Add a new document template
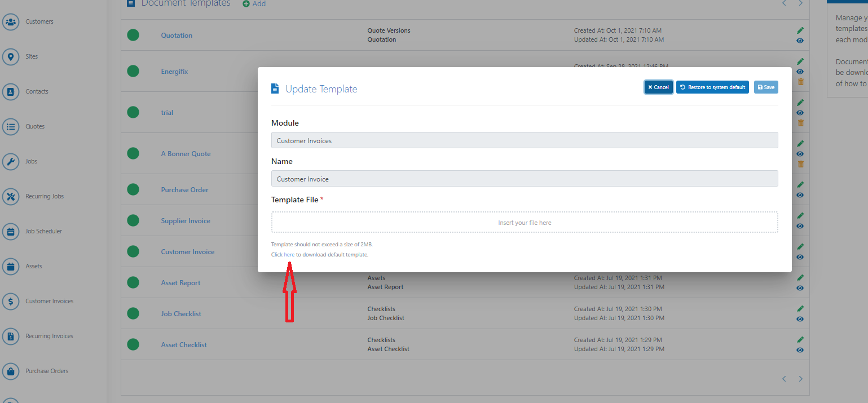The height and width of the screenshot is (403, 868). click(x=254, y=4)
